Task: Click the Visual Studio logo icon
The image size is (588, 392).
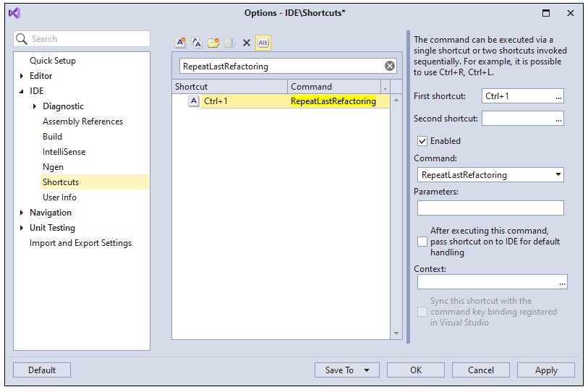Action: tap(14, 13)
